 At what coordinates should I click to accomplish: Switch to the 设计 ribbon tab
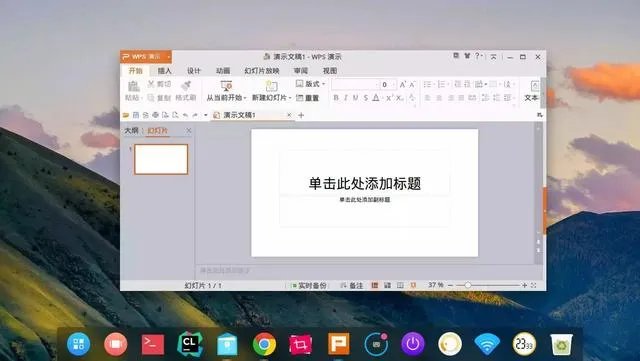point(194,71)
